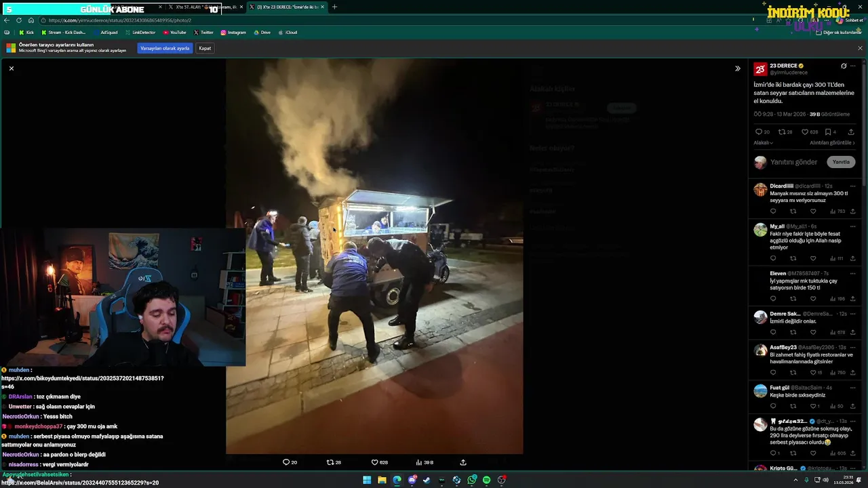Share My_all's comment
The width and height of the screenshot is (868, 488).
click(853, 258)
